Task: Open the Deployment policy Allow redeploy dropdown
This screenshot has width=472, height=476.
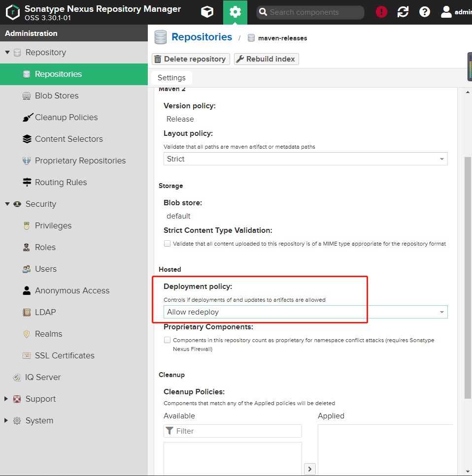Action: 305,312
